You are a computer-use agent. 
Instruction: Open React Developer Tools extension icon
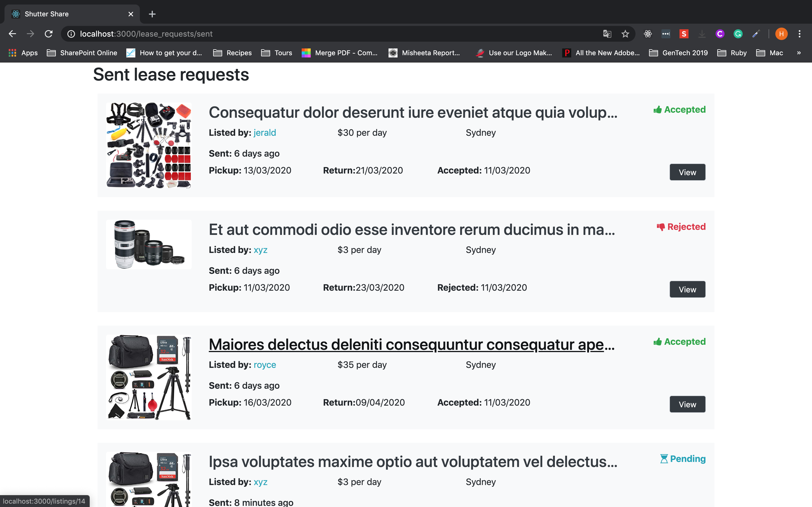point(648,34)
